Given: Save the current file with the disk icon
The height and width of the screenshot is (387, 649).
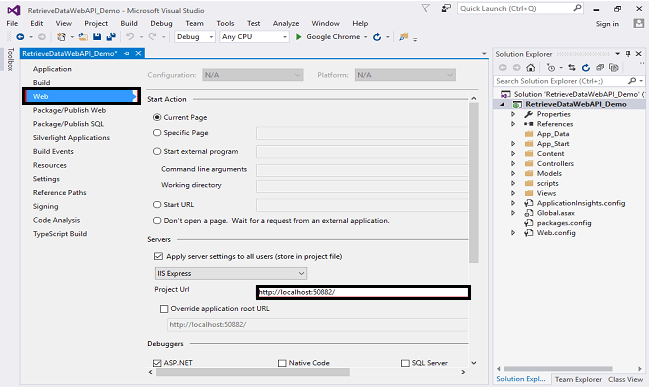Looking at the screenshot, I should 97,37.
